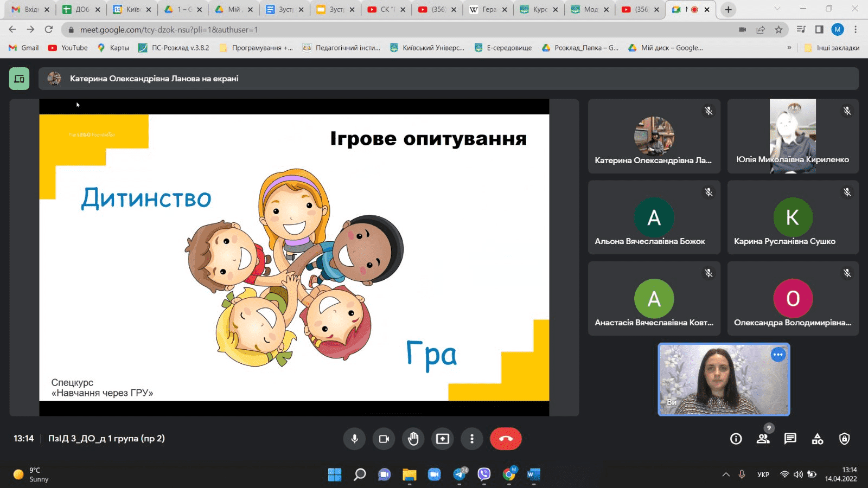Open the Activities panel icon
This screenshot has height=488, width=868.
click(817, 439)
